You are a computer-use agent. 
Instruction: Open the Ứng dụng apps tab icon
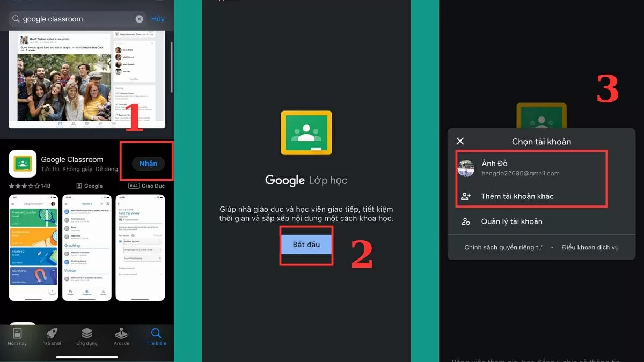[x=86, y=333]
